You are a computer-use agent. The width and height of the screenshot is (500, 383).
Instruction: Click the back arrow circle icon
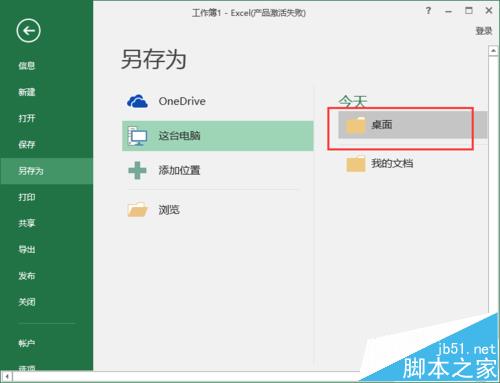click(28, 31)
